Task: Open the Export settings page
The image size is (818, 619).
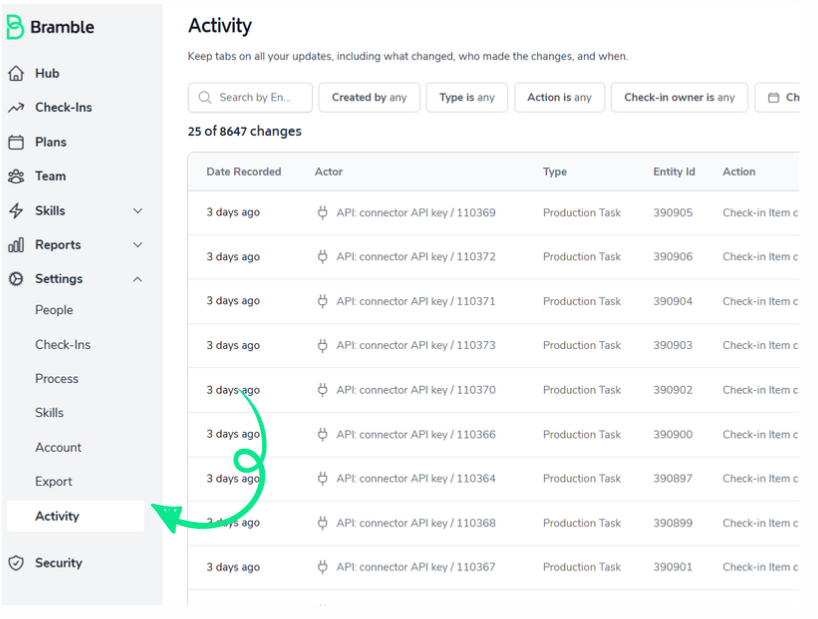Action: click(x=54, y=482)
